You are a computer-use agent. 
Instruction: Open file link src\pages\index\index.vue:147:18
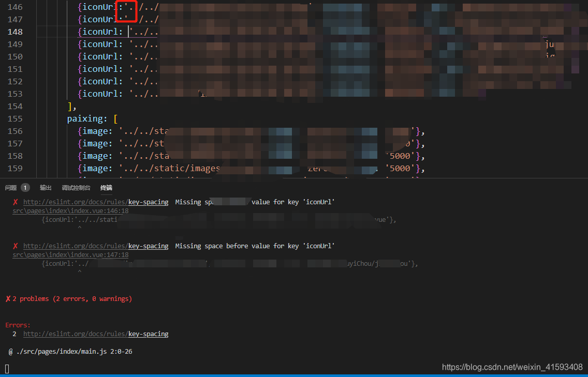coord(70,255)
